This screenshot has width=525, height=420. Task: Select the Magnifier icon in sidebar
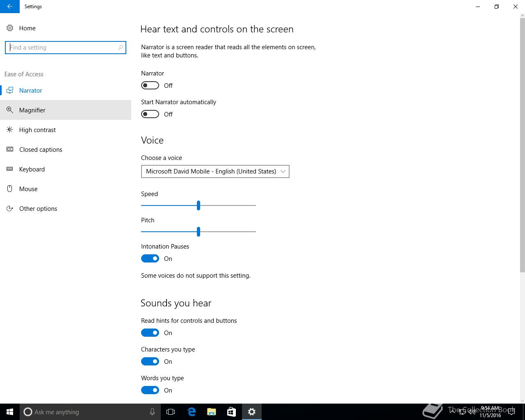[x=10, y=110]
